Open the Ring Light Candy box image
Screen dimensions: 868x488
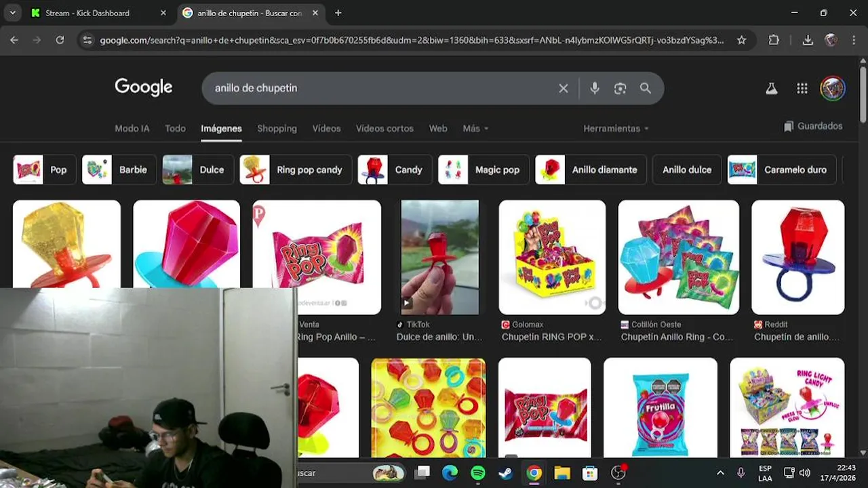(x=787, y=407)
